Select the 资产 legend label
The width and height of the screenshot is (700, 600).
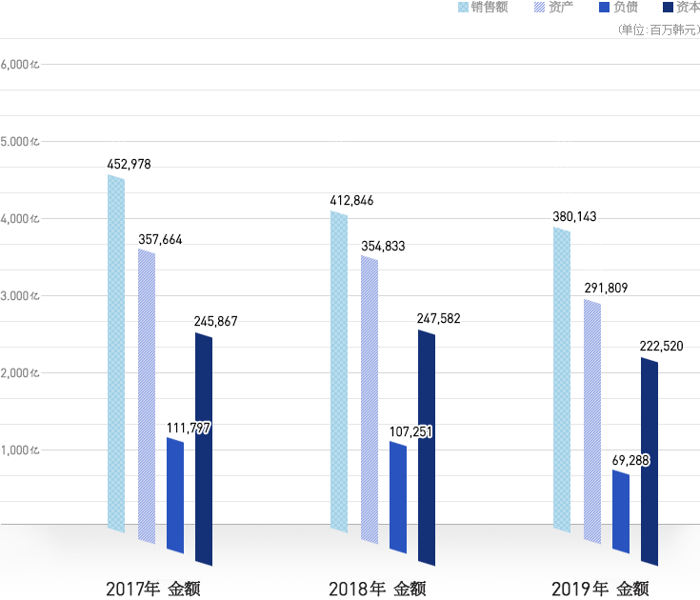coord(561,8)
